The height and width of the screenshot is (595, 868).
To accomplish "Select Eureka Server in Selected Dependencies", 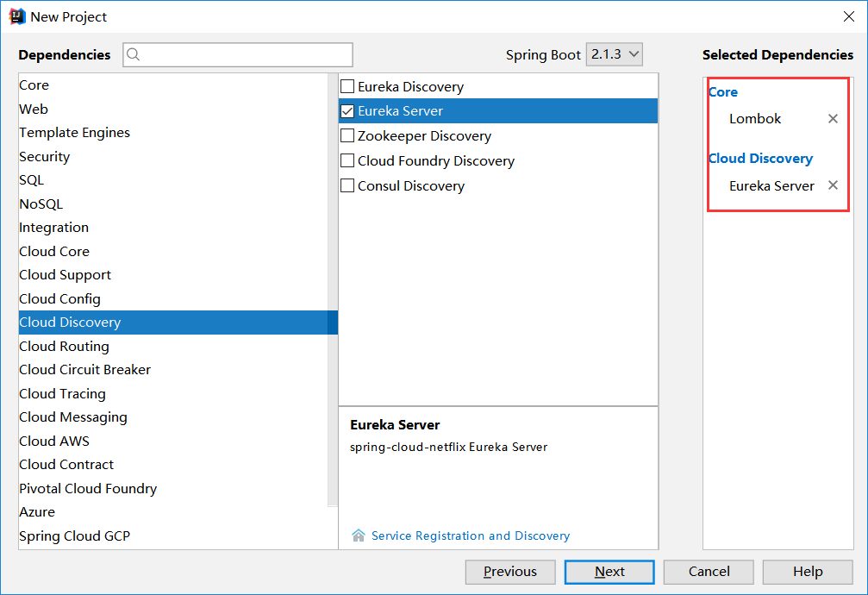I will click(x=771, y=185).
